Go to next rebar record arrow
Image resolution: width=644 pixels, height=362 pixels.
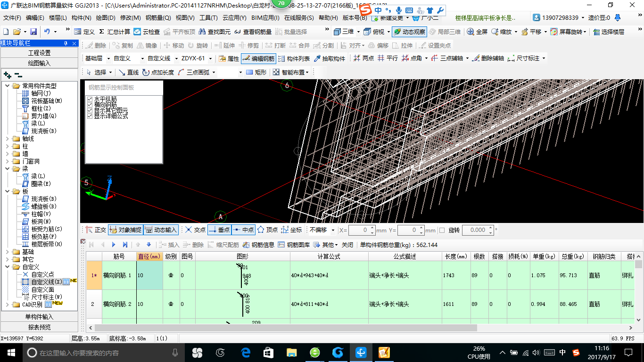[114, 245]
